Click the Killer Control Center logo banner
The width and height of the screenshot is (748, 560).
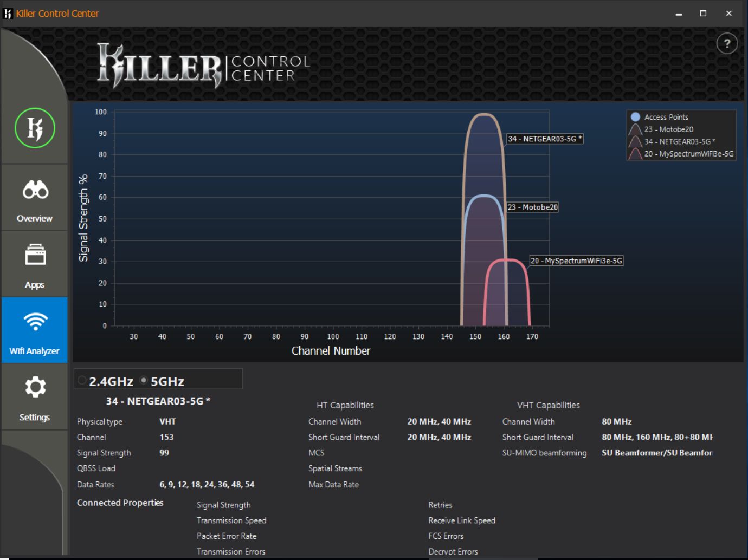coord(203,66)
